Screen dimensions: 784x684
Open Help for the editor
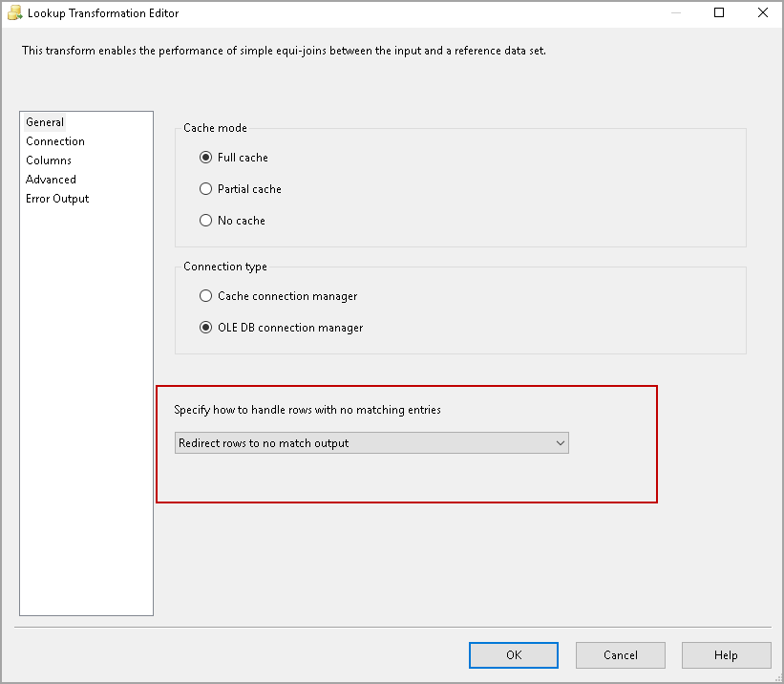click(726, 655)
